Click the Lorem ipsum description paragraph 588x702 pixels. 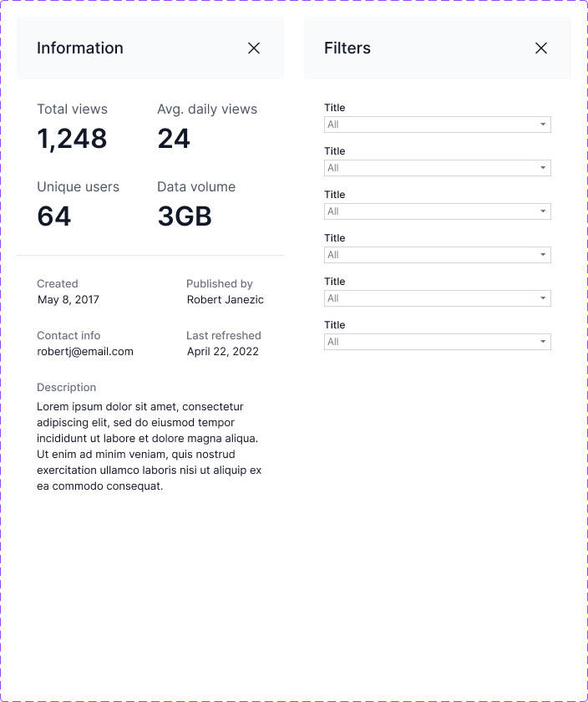coord(149,446)
